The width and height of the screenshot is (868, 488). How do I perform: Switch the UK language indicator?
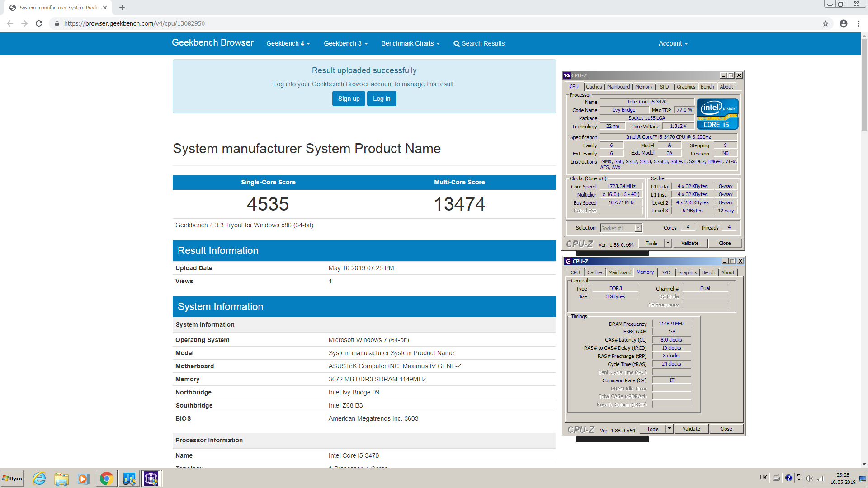click(x=764, y=478)
